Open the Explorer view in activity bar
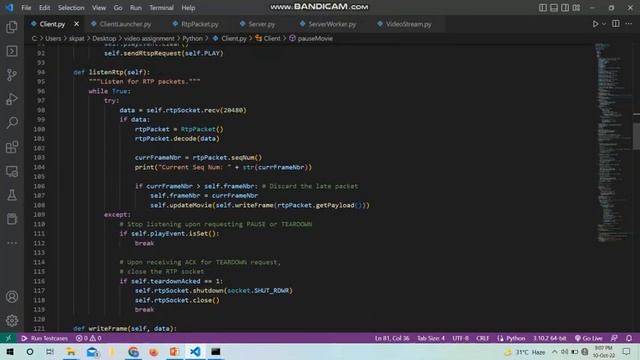Viewport: 640px width, 360px height. point(12,27)
